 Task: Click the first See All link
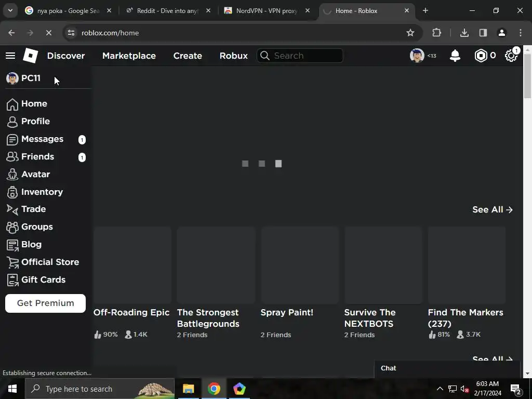tap(493, 210)
